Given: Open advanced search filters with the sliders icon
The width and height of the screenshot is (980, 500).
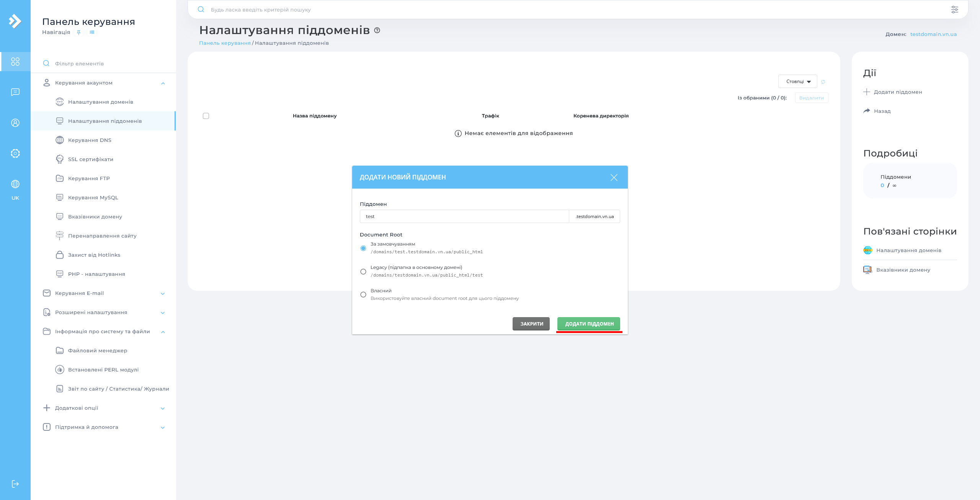Looking at the screenshot, I should 955,9.
